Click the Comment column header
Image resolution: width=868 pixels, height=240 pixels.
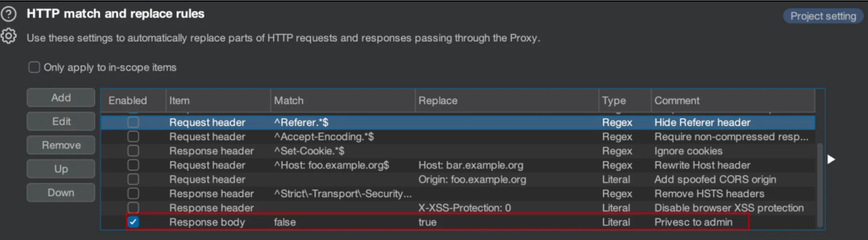[677, 100]
